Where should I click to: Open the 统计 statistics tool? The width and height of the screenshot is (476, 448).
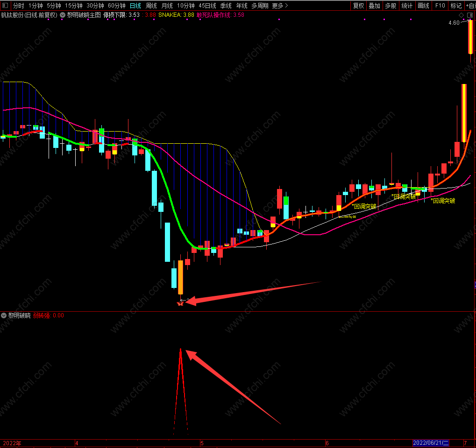coord(407,6)
